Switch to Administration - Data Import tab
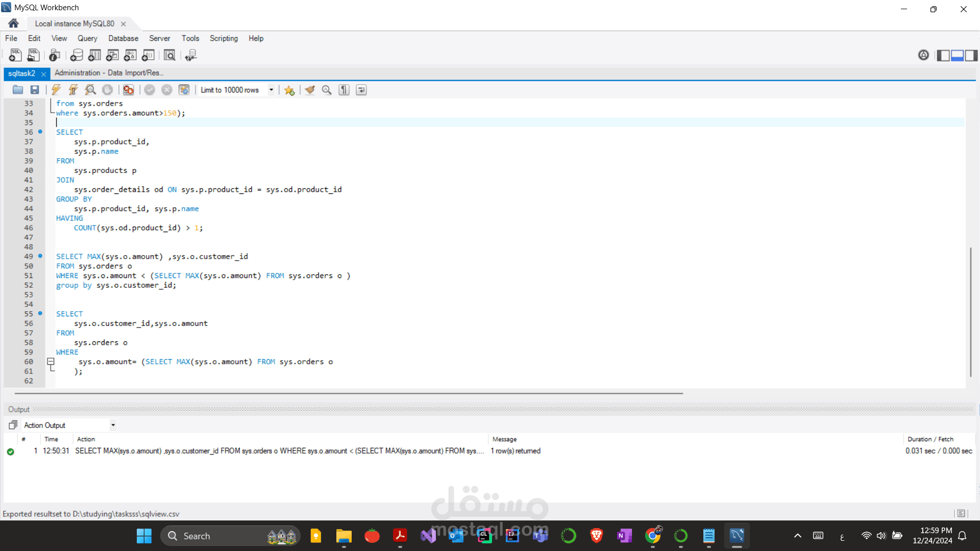 tap(108, 73)
